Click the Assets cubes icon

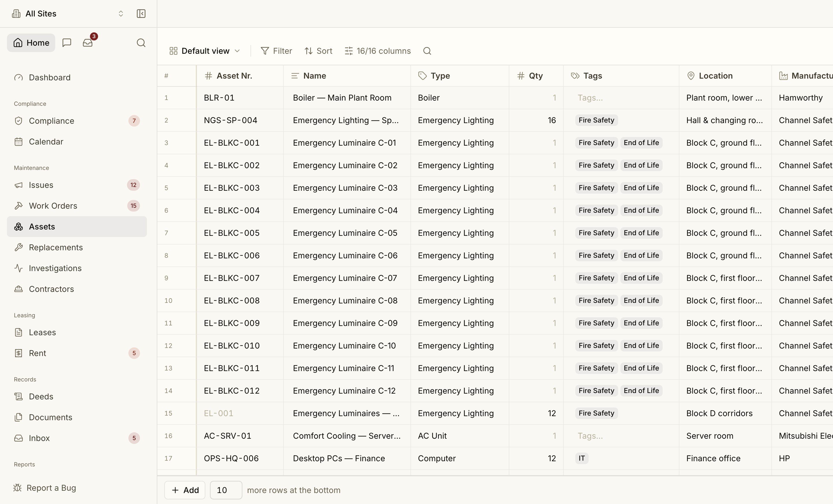(19, 227)
